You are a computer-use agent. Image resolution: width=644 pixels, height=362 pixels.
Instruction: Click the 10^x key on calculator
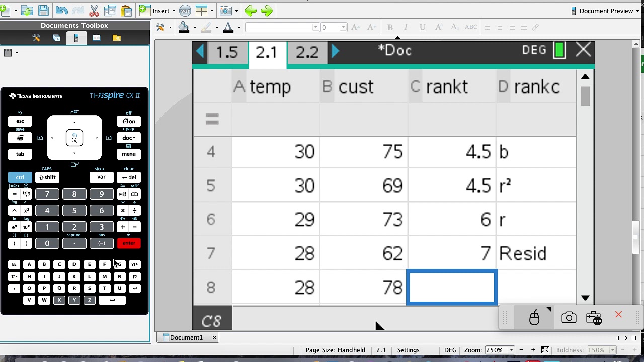click(26, 227)
